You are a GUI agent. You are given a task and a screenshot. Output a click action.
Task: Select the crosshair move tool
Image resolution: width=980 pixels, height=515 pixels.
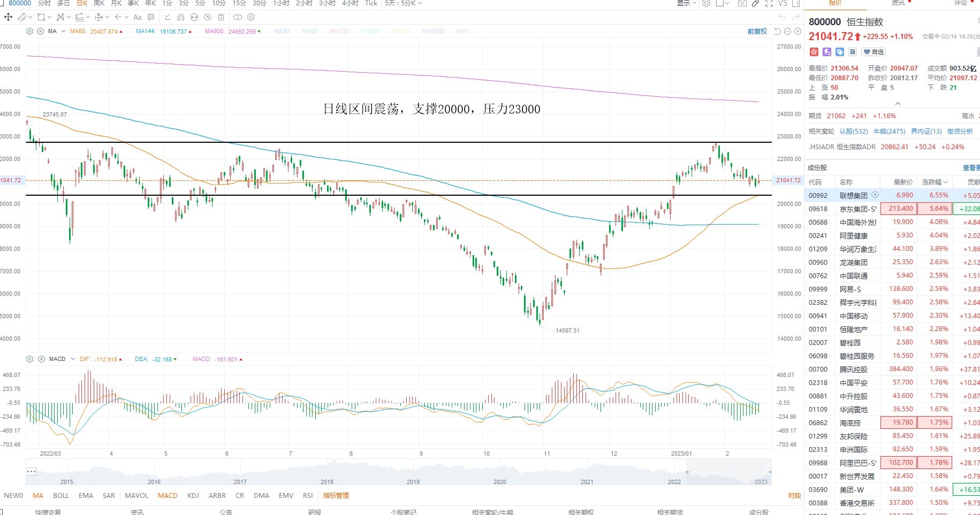8,17
